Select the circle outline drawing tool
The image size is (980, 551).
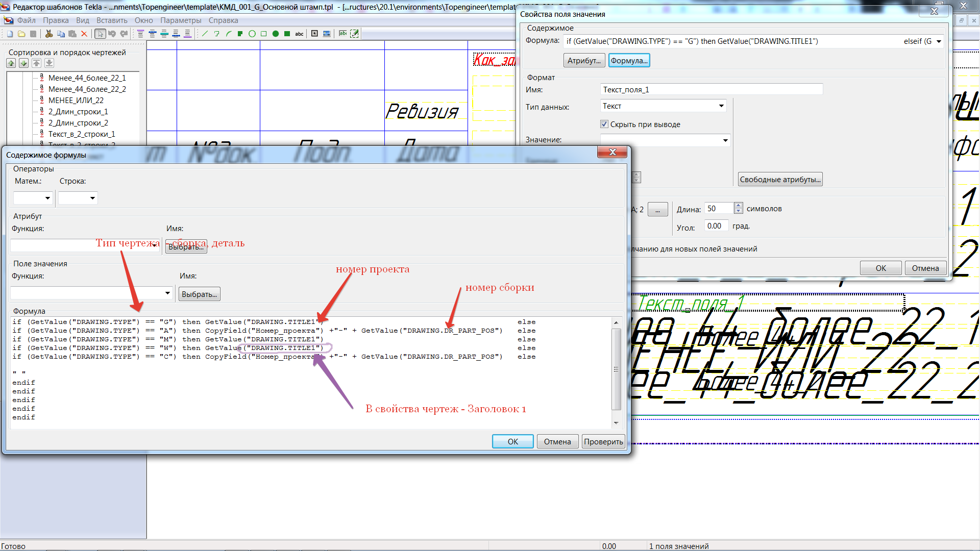click(x=252, y=34)
